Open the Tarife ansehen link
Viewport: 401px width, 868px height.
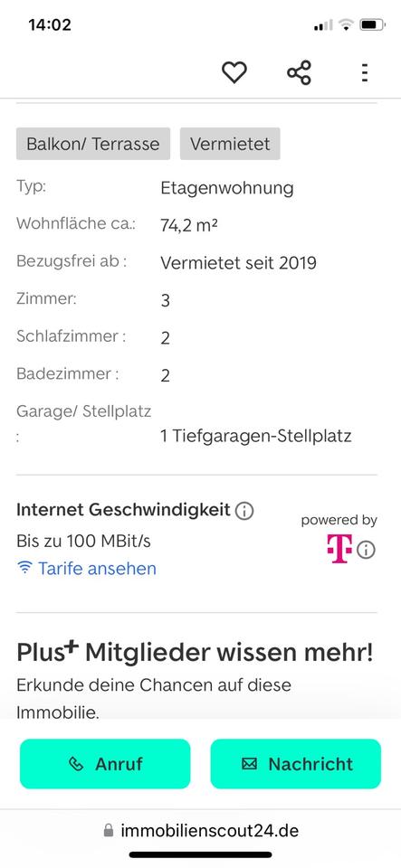pyautogui.click(x=97, y=569)
